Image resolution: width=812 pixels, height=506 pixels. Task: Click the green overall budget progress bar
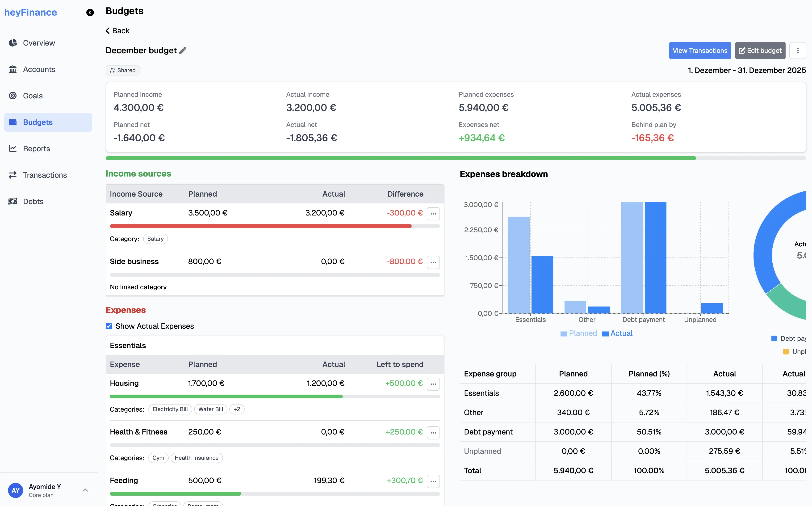tap(368, 158)
